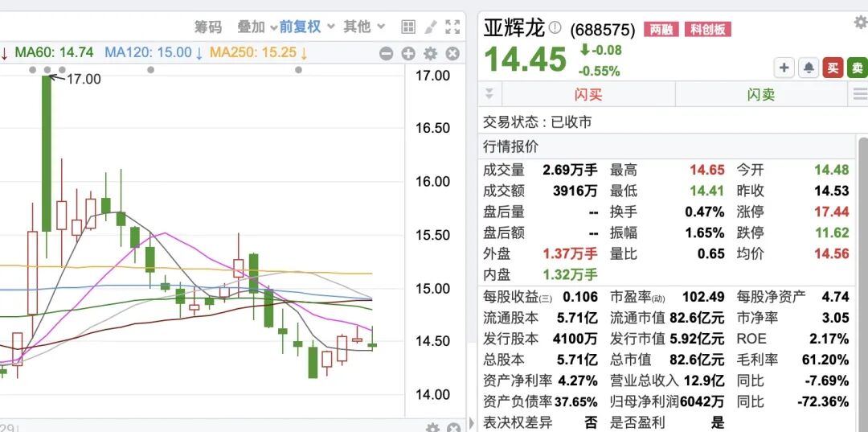This screenshot has width=868, height=432.
Task: Zoom out chart with minus icon
Action: [x=387, y=54]
